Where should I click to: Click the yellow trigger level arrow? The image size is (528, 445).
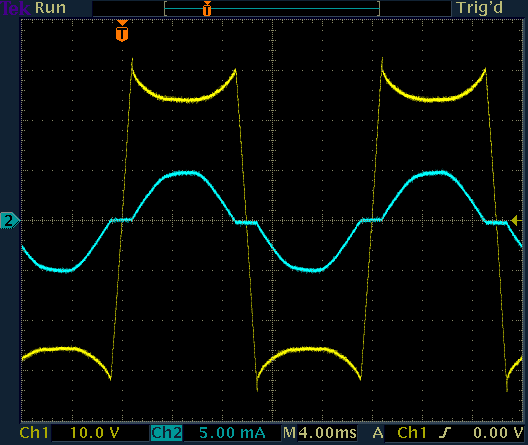[516, 221]
